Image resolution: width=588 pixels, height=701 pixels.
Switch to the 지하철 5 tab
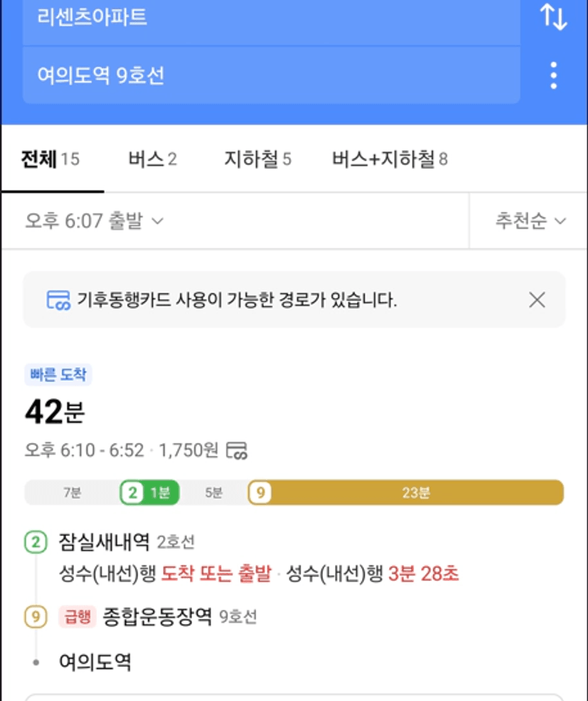257,159
